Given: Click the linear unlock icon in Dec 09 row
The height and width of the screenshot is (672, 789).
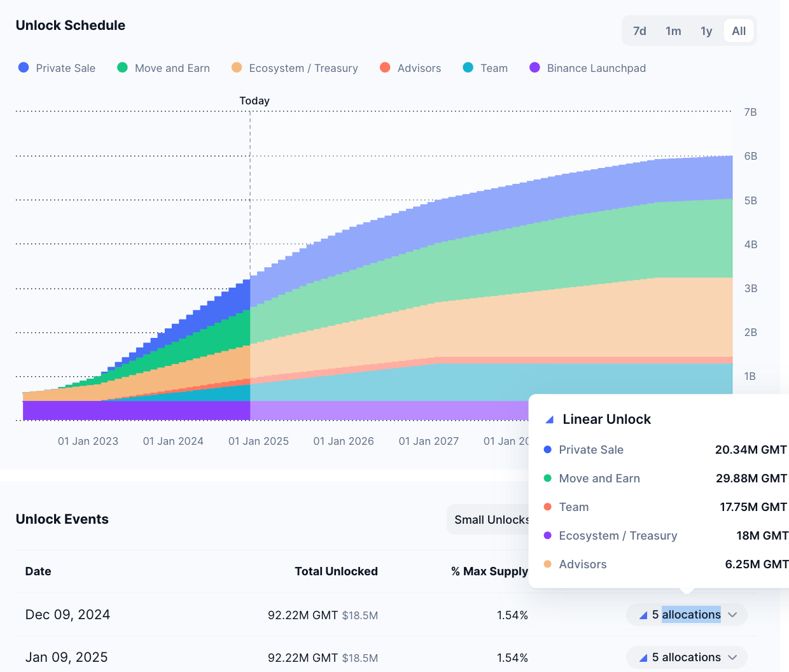Looking at the screenshot, I should (643, 615).
